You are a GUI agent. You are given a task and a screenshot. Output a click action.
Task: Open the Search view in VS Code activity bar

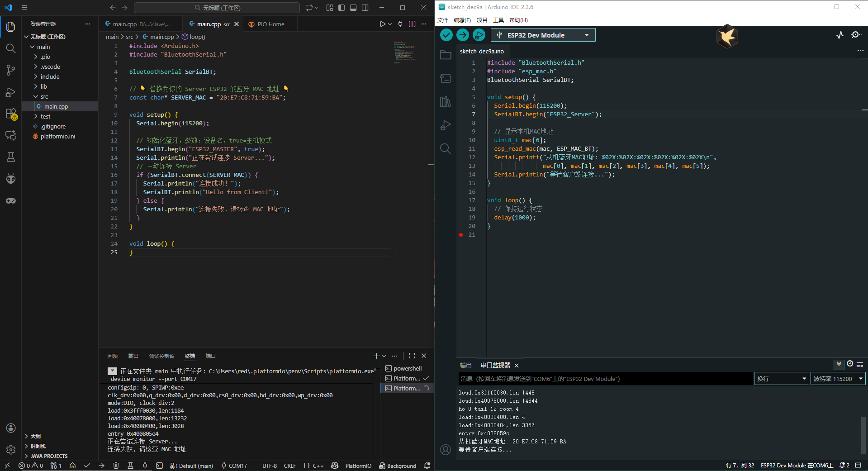[11, 48]
